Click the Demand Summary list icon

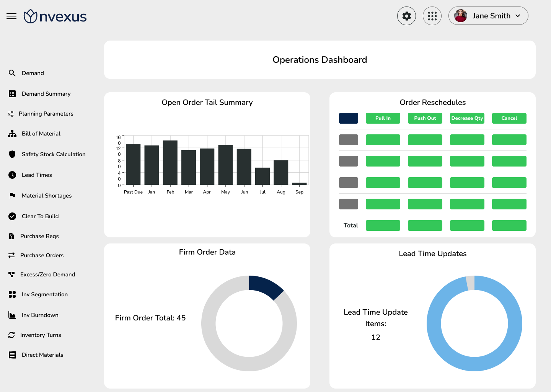pos(12,94)
